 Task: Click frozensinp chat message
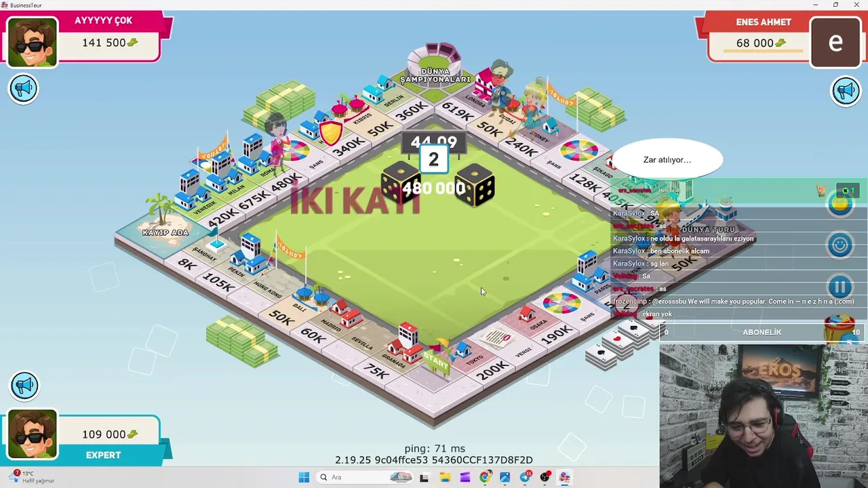733,302
